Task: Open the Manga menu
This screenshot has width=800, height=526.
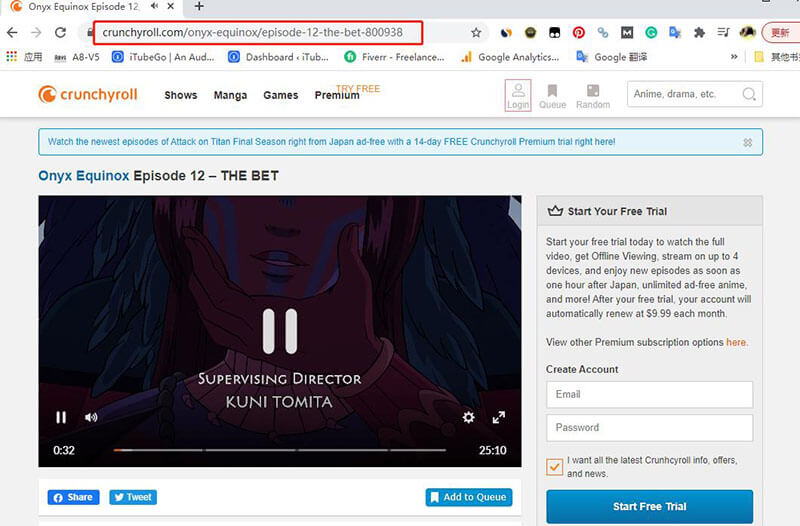Action: click(230, 95)
